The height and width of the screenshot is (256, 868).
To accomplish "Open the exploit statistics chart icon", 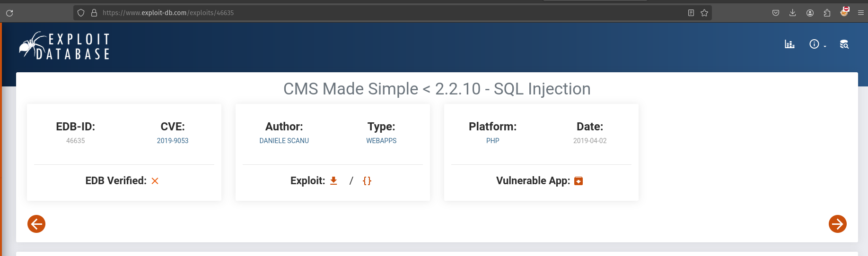I will (789, 44).
